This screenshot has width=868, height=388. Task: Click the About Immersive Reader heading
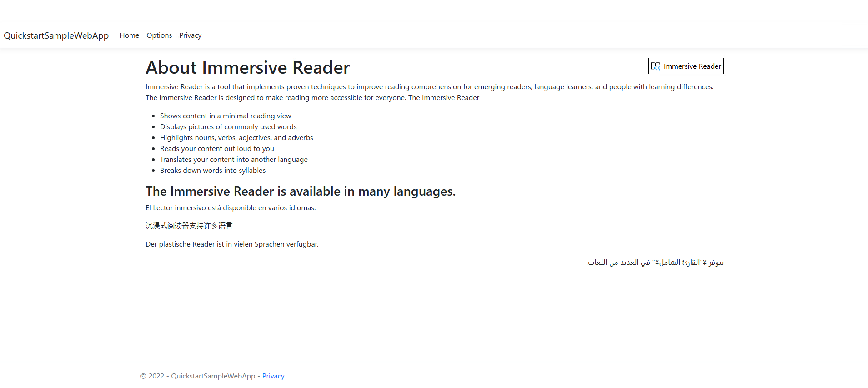click(248, 67)
